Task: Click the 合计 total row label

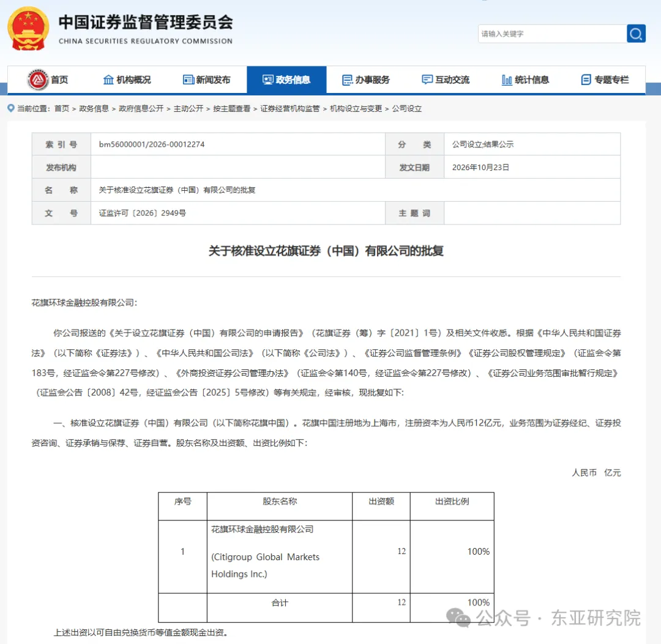Action: coord(280,603)
